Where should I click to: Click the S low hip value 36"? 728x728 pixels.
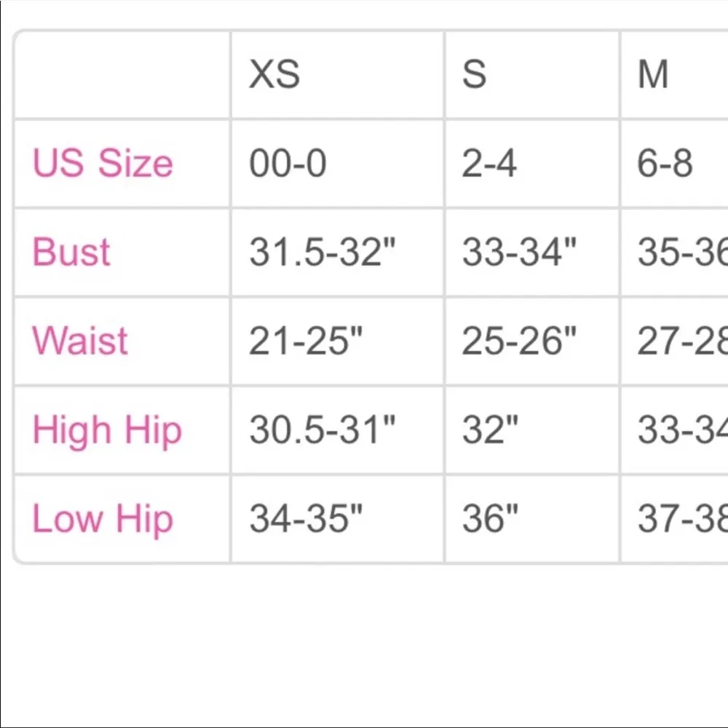(490, 518)
